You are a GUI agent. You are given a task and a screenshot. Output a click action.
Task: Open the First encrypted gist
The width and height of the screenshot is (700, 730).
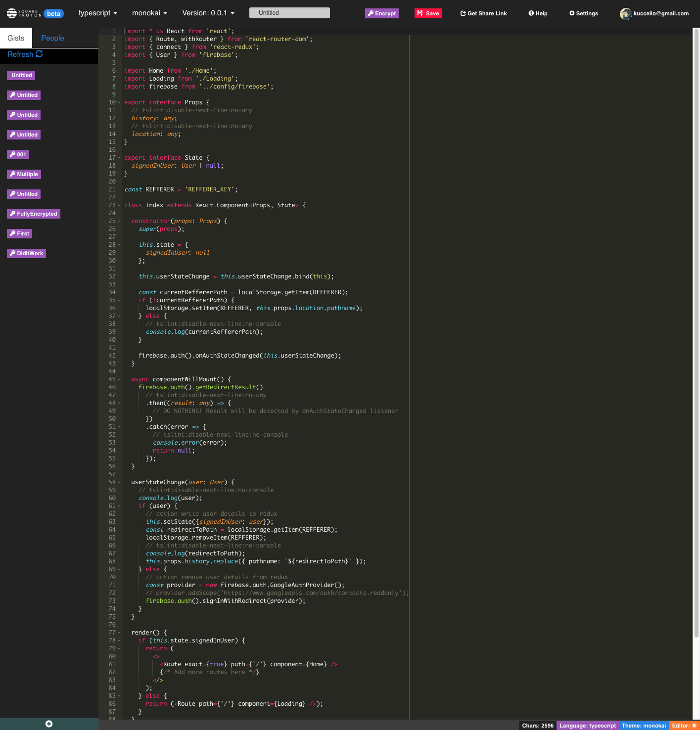pyautogui.click(x=19, y=233)
